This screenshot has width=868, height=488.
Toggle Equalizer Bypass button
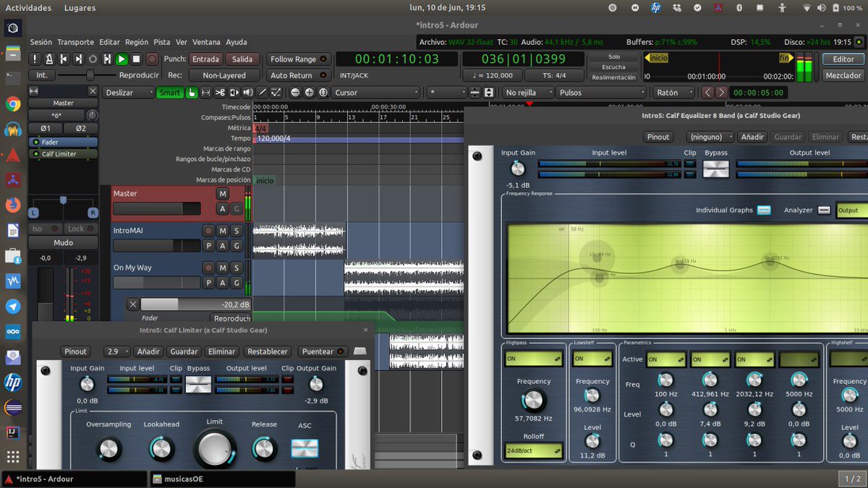716,169
